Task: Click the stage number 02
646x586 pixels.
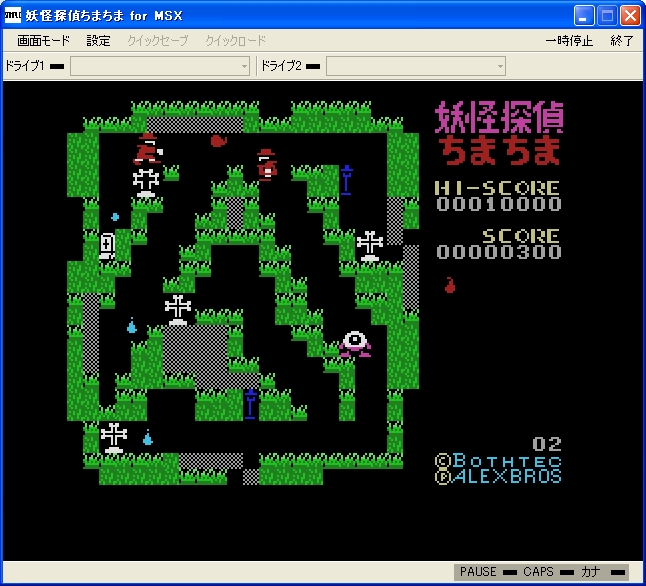Action: (547, 444)
